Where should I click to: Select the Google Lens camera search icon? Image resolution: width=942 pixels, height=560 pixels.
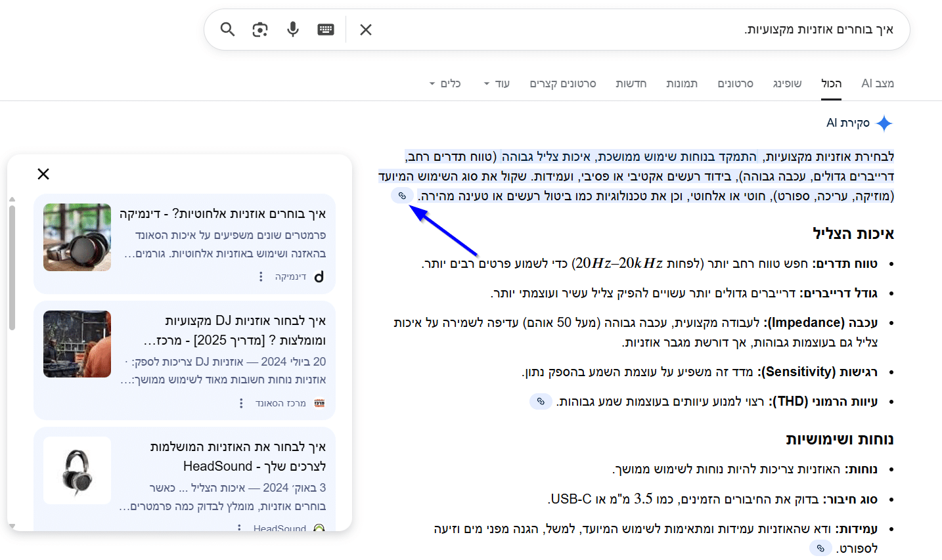259,30
